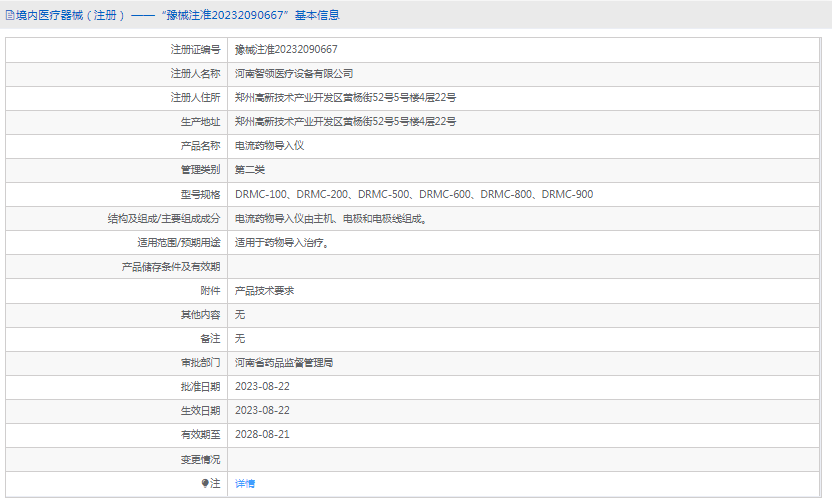
Task: Click the text 适用于药物导入治疗。
Action: click(283, 243)
